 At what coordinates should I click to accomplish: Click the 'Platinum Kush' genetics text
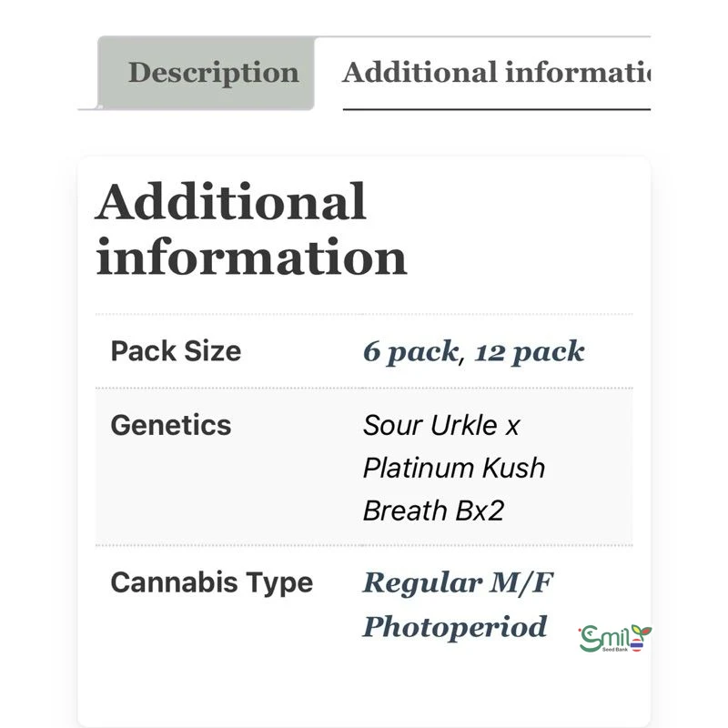(x=454, y=468)
